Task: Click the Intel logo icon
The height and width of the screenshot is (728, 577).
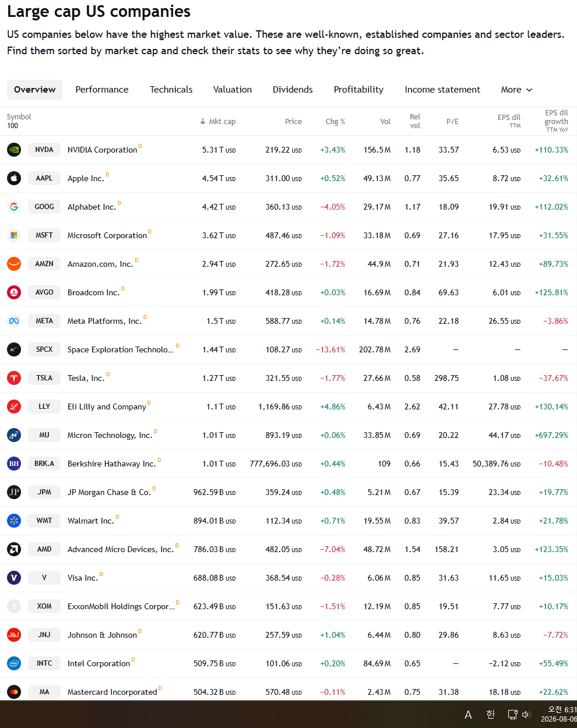Action: coord(14,663)
